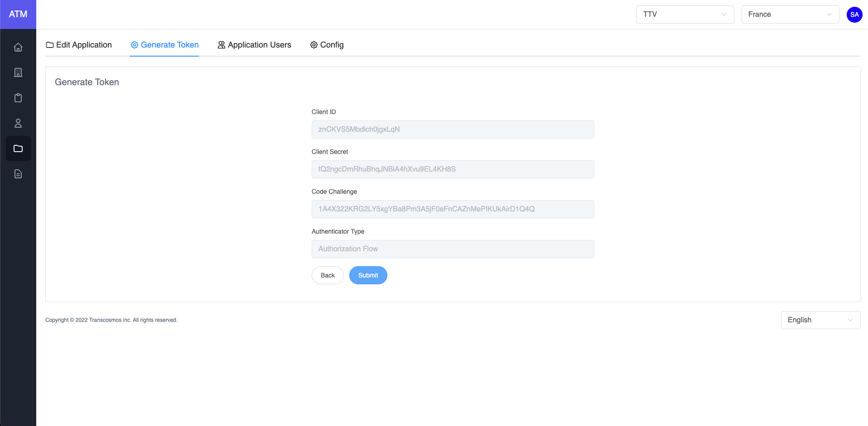The width and height of the screenshot is (868, 426).
Task: Open the France country dropdown
Action: click(x=790, y=14)
